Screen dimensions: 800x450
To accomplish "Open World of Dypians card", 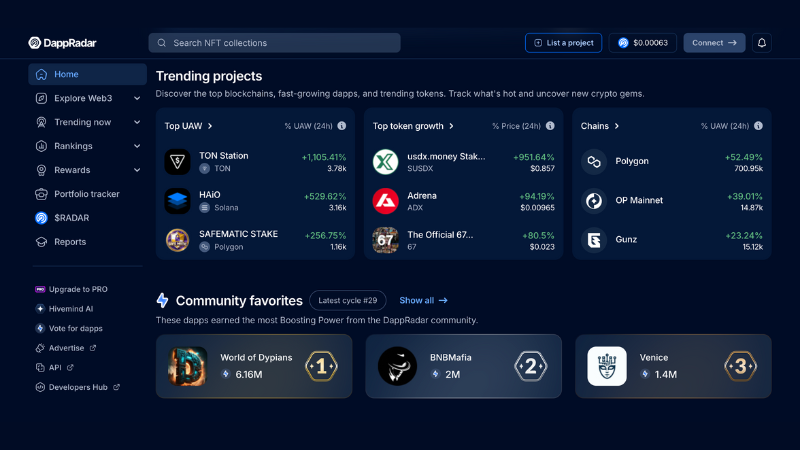I will (254, 366).
